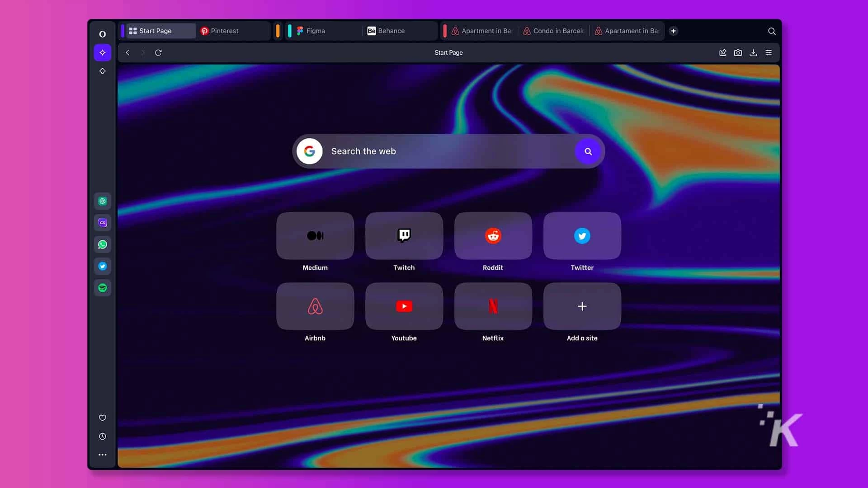Open Pinboards via the heart icon
Viewport: 868px width, 488px height.
103,418
